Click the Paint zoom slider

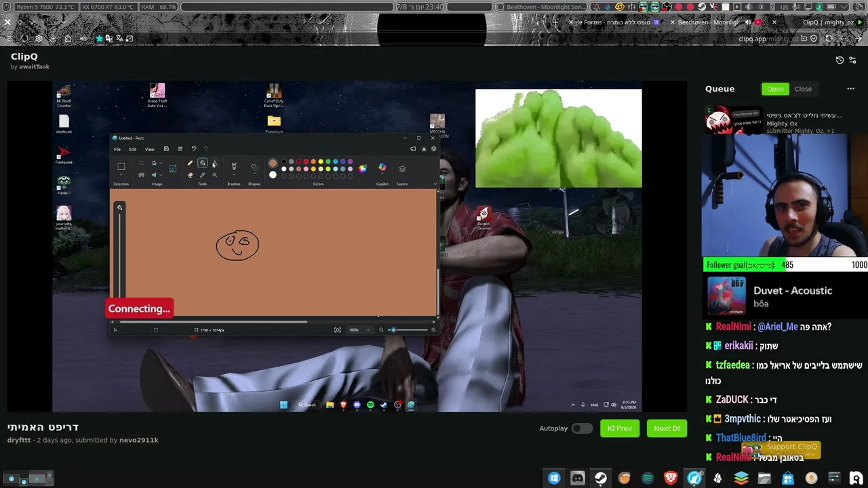click(x=406, y=330)
